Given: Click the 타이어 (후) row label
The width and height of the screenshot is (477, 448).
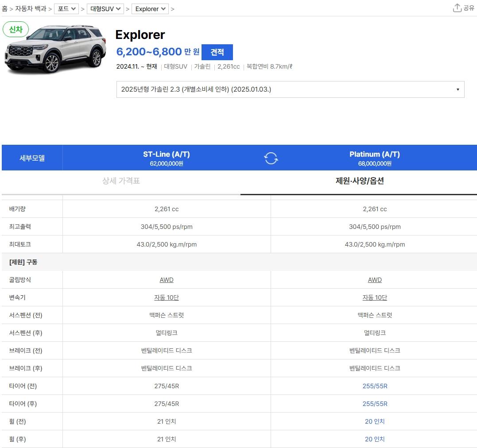Looking at the screenshot, I should tap(23, 404).
